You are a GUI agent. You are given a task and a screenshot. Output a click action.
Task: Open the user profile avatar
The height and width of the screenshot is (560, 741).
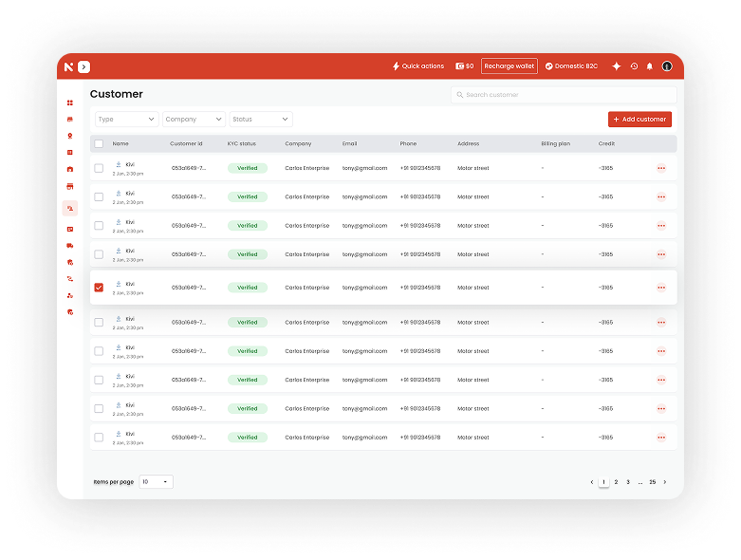coord(667,66)
